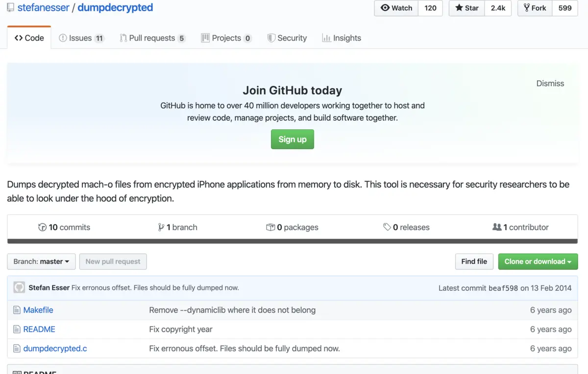Open the dumpdecrypted.c file
Screen dimensions: 588x374
[55, 349]
